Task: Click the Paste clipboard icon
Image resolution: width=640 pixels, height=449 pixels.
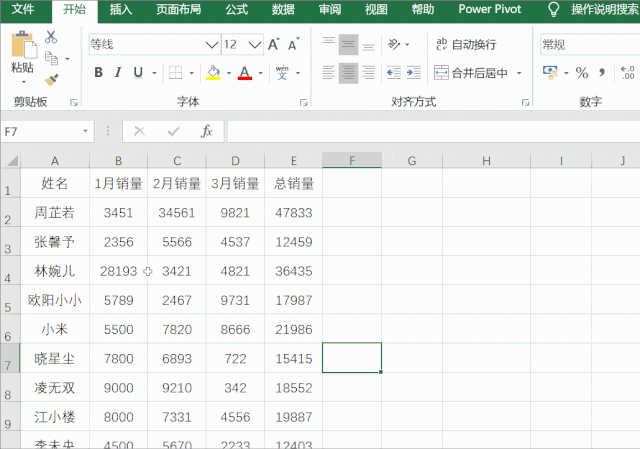Action: click(24, 44)
